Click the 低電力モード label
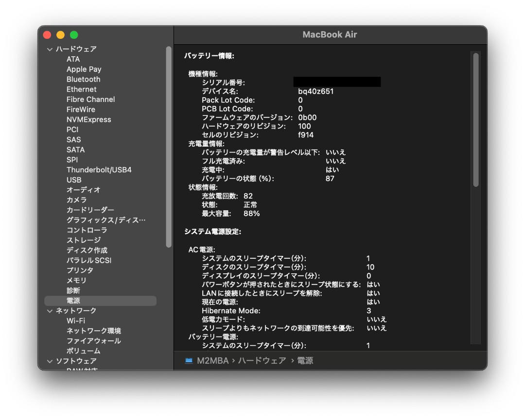 click(x=223, y=319)
